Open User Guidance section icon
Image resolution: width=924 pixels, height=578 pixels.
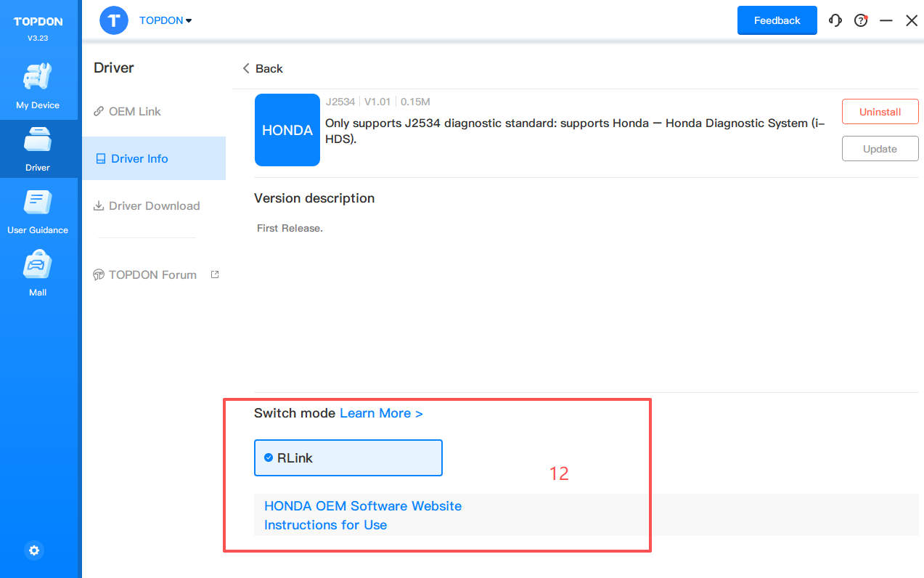pos(38,203)
